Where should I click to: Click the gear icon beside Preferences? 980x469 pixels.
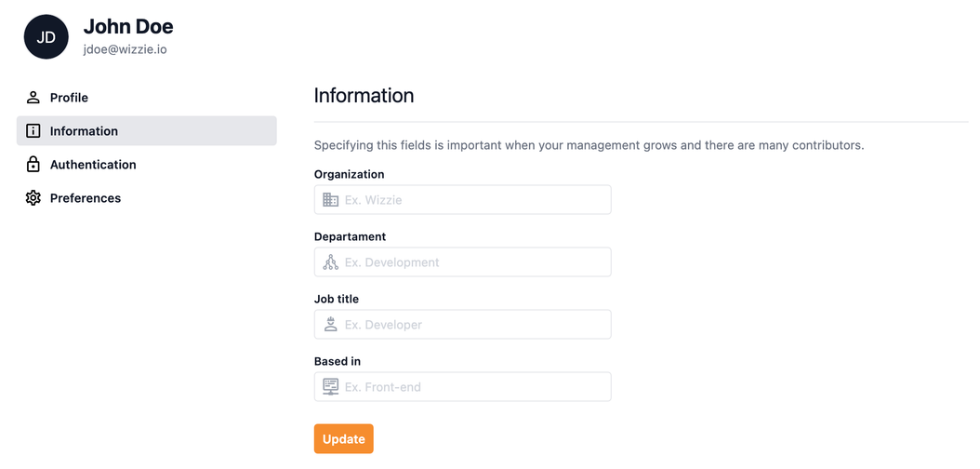tap(33, 198)
